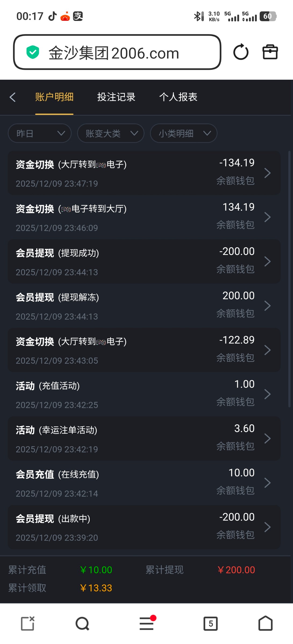Screen dimensions: 293x644
Task: Open the 提现成功 -200.00 record details
Action: [144, 261]
